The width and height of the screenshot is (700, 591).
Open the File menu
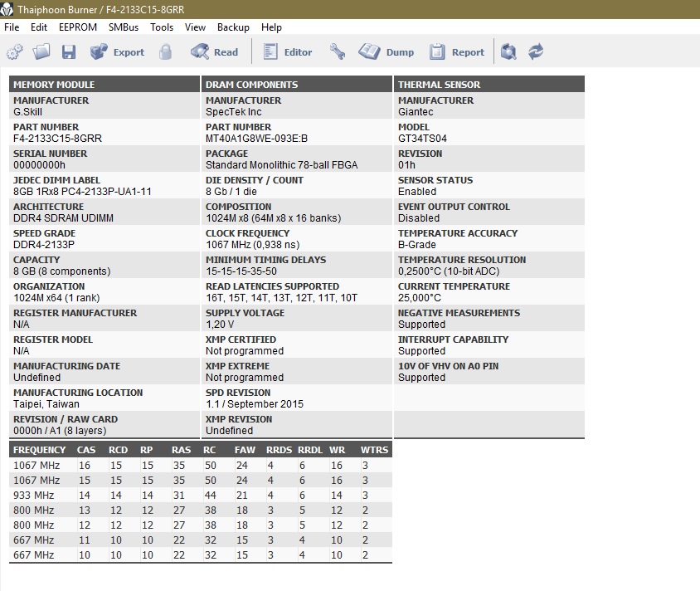point(12,27)
